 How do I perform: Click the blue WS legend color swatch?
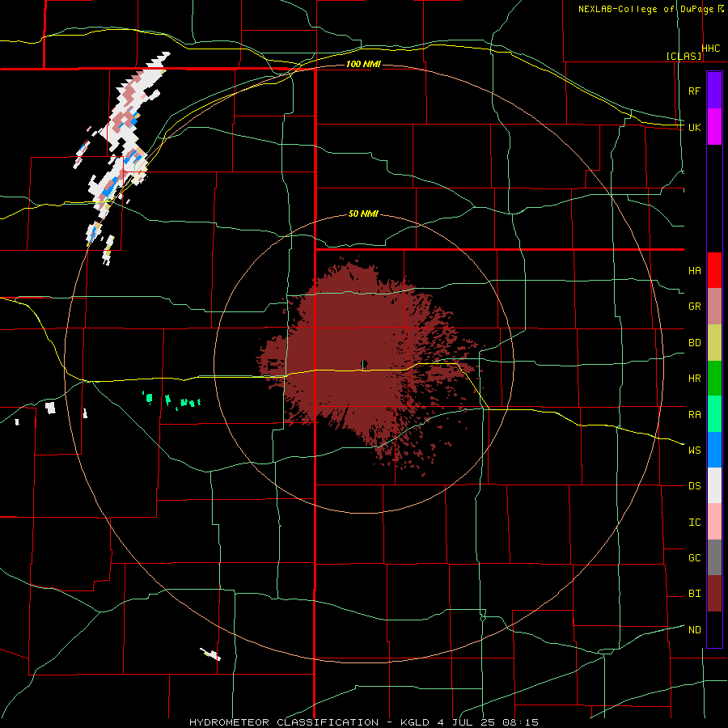714,450
